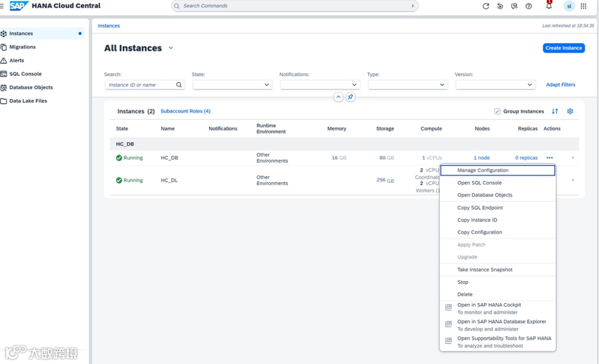The width and height of the screenshot is (599, 364).
Task: Click the sort instances icon
Action: (x=555, y=111)
